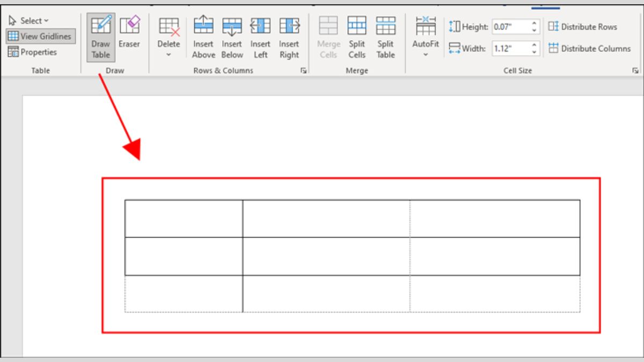The height and width of the screenshot is (362, 644).
Task: Open table Properties dialog
Action: point(33,52)
